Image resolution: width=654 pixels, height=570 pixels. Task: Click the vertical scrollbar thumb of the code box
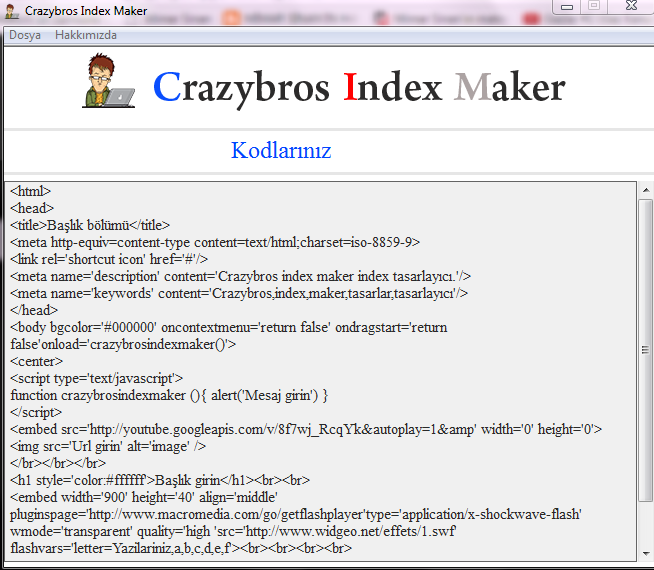(646, 350)
